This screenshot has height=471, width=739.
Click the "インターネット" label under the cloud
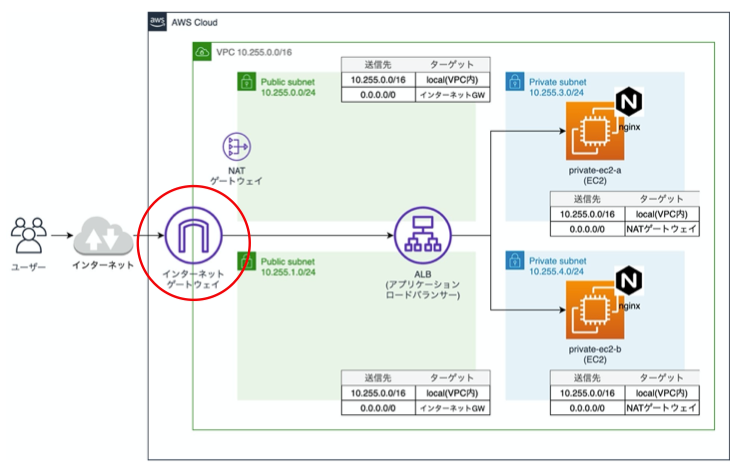pos(103,265)
